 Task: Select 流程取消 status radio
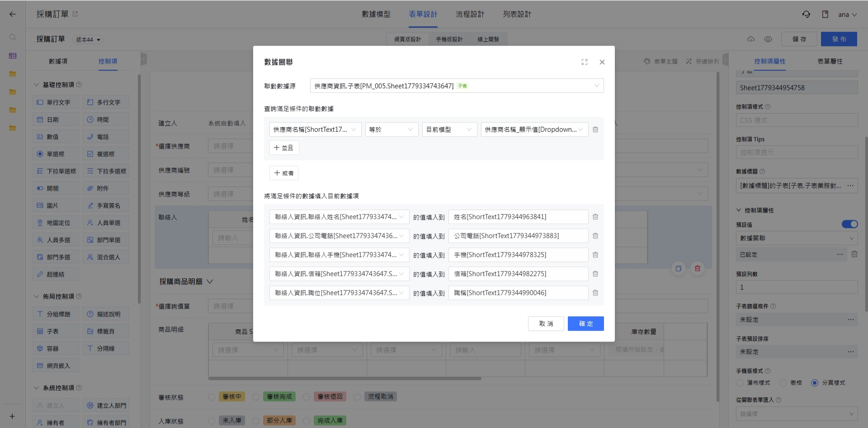click(x=357, y=397)
